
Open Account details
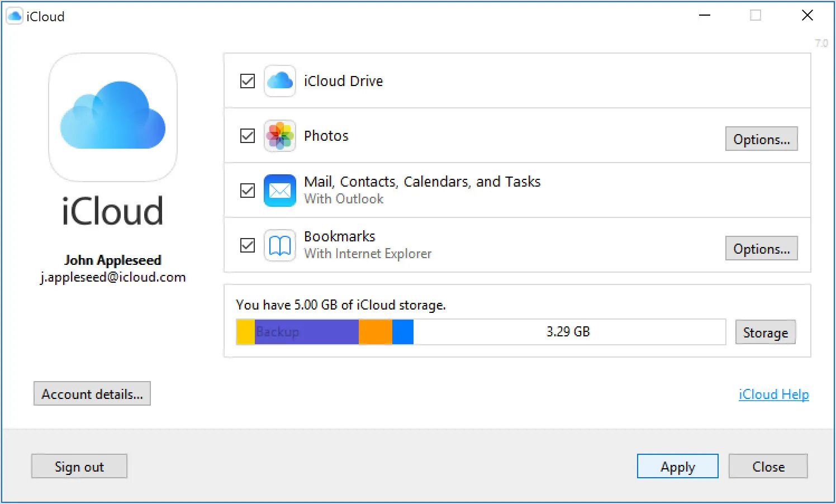coord(92,394)
